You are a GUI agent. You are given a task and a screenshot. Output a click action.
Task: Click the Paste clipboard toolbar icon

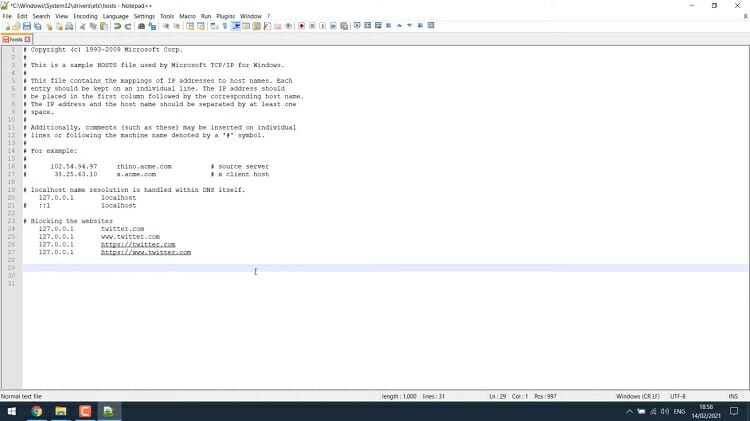pos(103,26)
